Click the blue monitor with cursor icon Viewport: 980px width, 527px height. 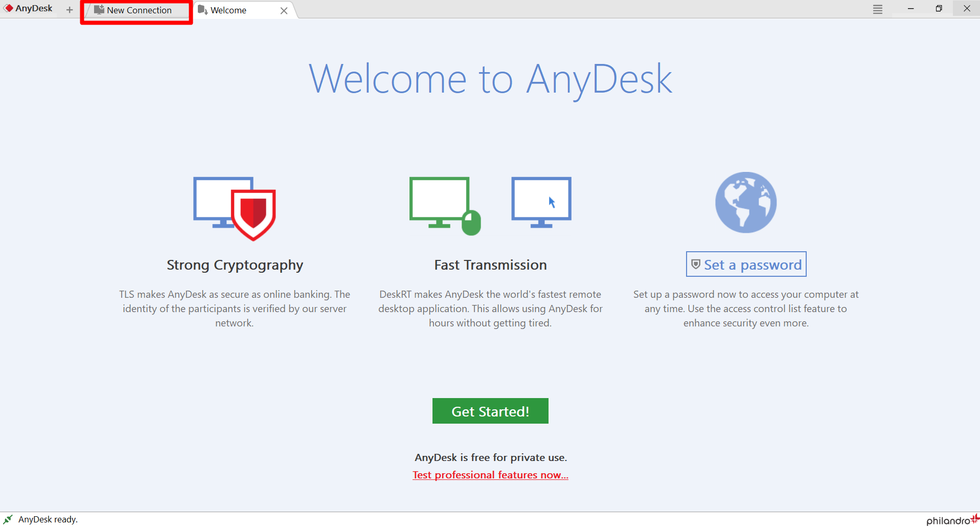(x=541, y=202)
